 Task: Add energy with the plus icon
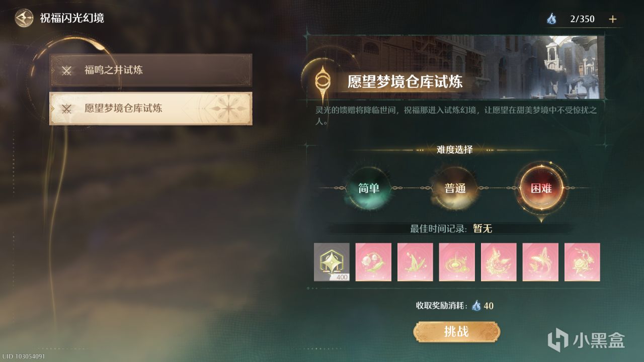click(x=612, y=19)
